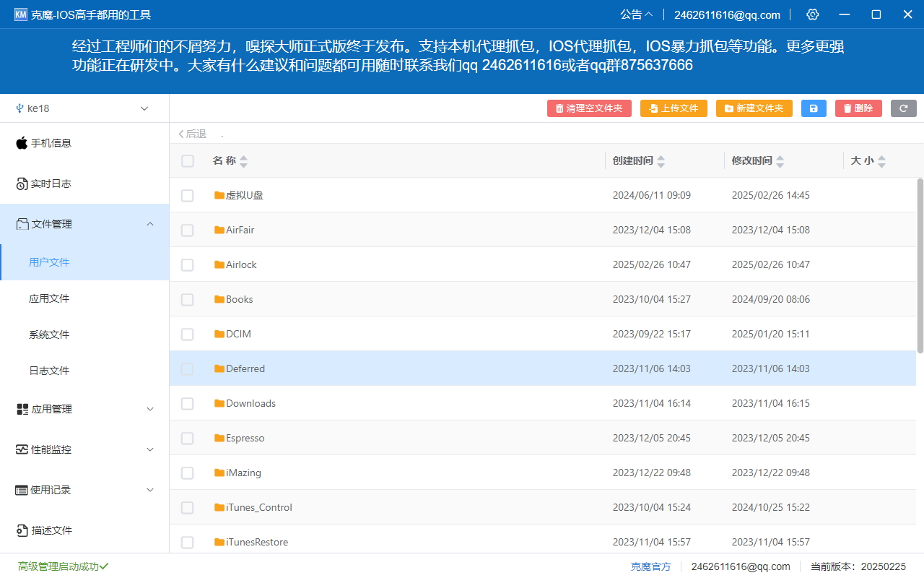This screenshot has width=924, height=578.
Task: Click the USB icon beside ke18
Action: (19, 108)
